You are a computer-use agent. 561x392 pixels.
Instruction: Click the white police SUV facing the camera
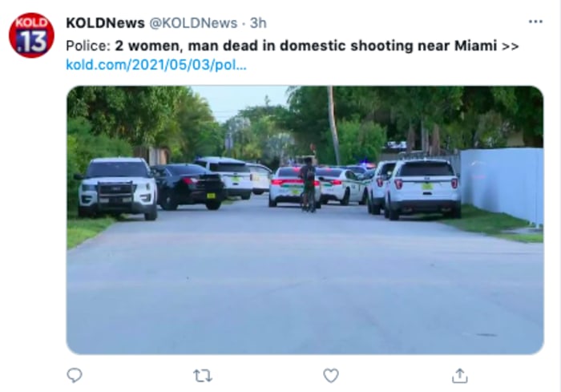[117, 188]
